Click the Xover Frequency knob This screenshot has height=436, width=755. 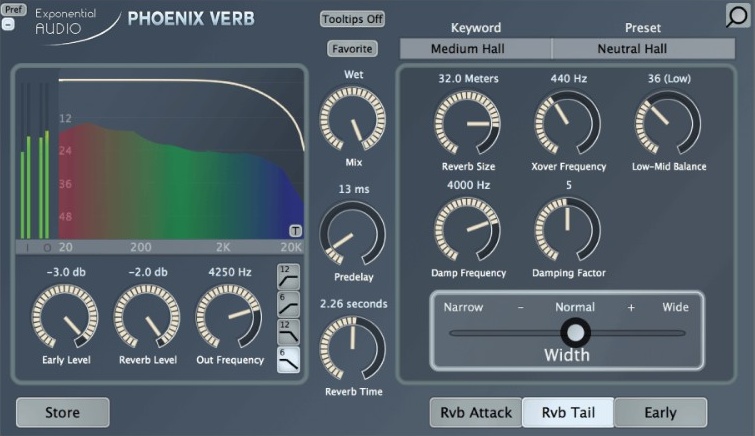coord(568,123)
